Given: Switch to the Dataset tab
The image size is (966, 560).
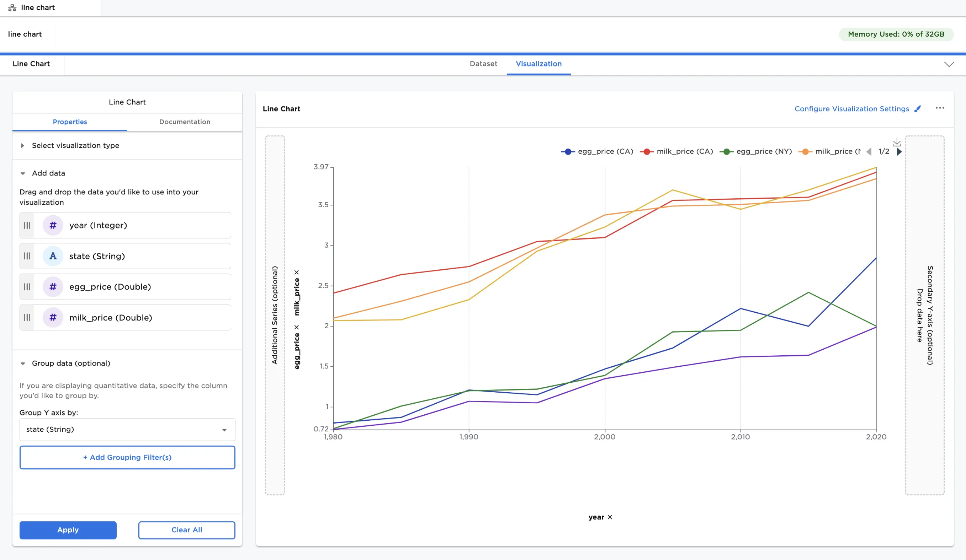Looking at the screenshot, I should pos(483,64).
